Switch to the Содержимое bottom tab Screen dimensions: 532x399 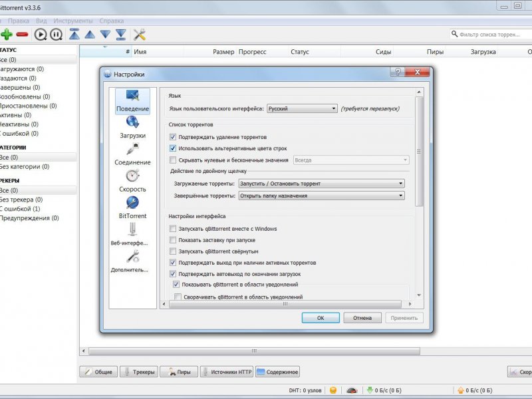coord(277,372)
